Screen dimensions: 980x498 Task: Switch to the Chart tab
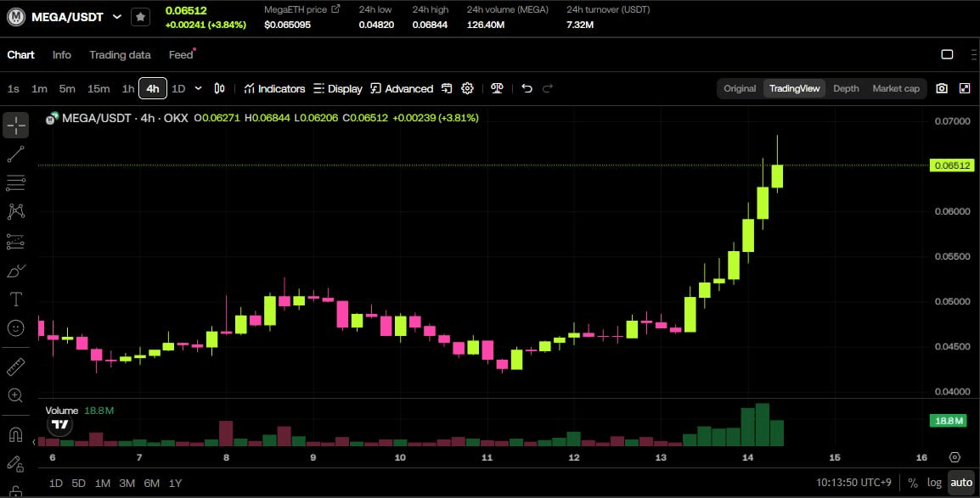(20, 55)
